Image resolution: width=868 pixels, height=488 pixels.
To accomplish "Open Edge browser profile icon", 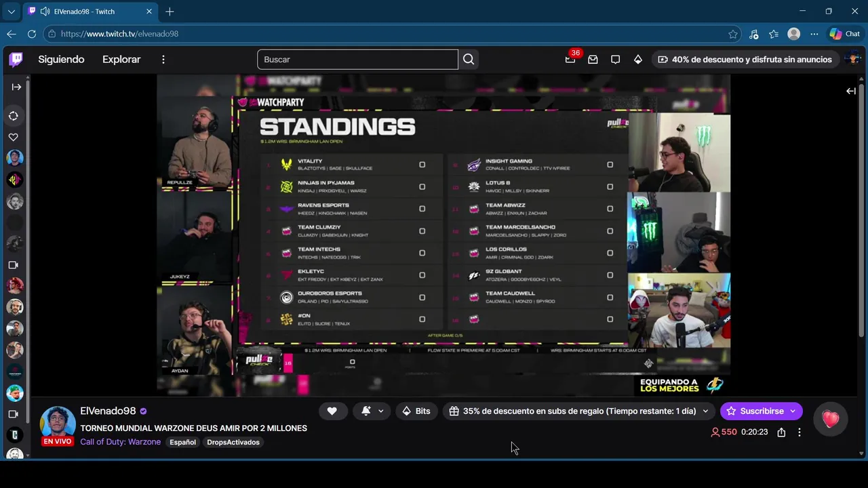I will coord(793,34).
